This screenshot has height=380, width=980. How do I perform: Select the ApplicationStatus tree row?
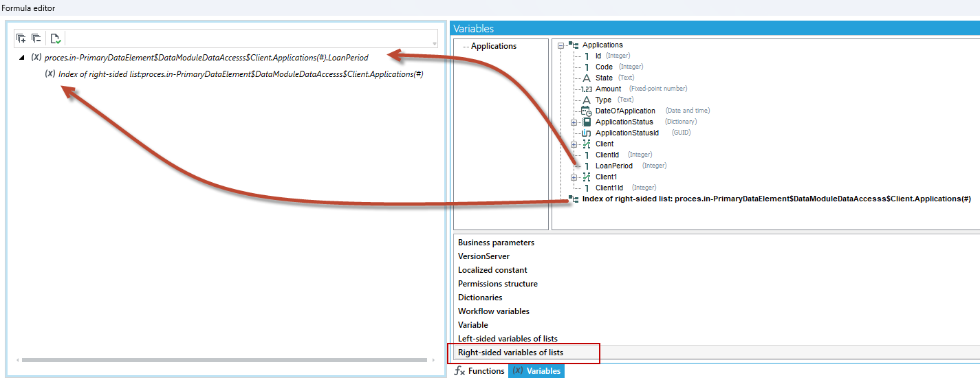click(624, 122)
